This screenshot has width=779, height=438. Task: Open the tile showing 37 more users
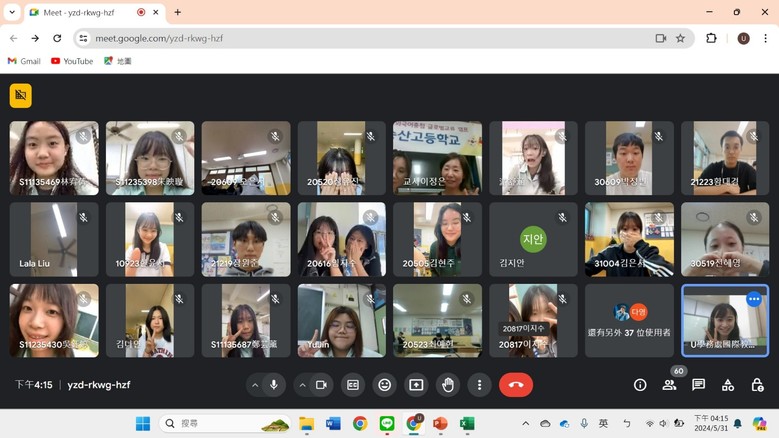pyautogui.click(x=629, y=321)
